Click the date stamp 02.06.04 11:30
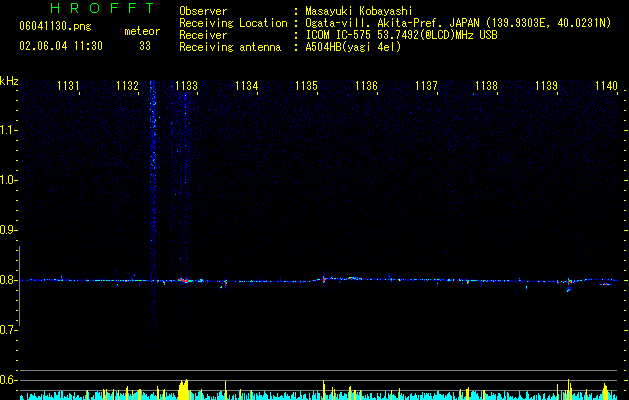Image resolution: width=629 pixels, height=400 pixels. (61, 46)
